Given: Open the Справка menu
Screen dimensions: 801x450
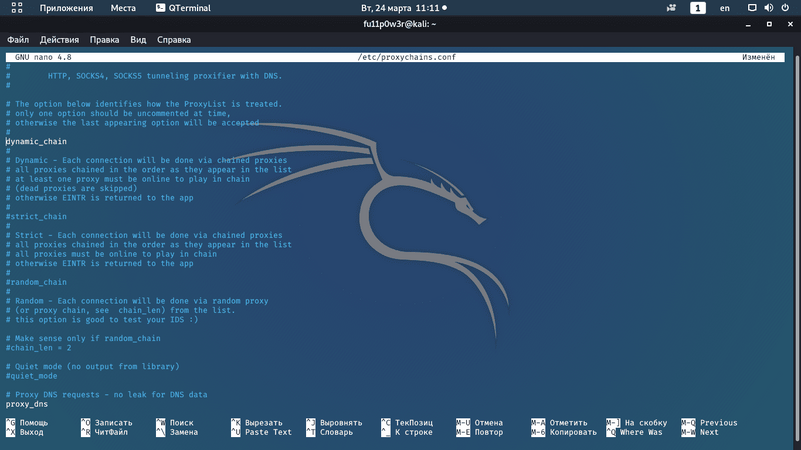Looking at the screenshot, I should click(x=174, y=40).
